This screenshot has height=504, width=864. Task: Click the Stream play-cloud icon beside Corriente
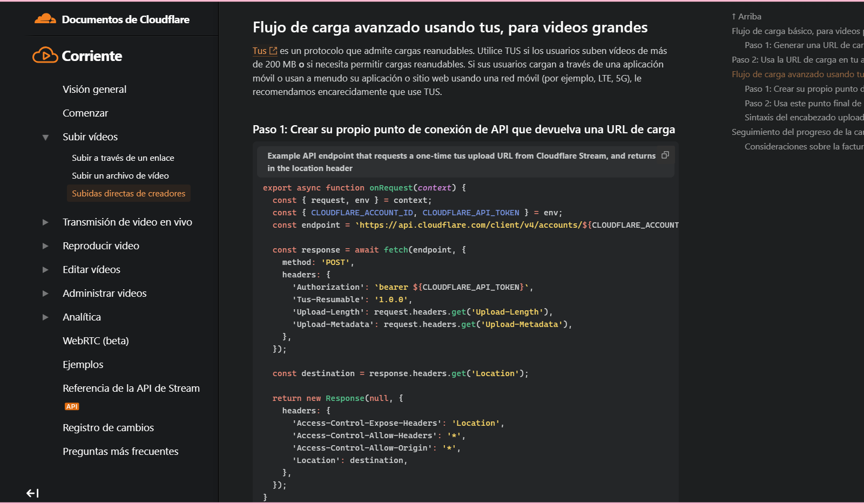tap(45, 55)
